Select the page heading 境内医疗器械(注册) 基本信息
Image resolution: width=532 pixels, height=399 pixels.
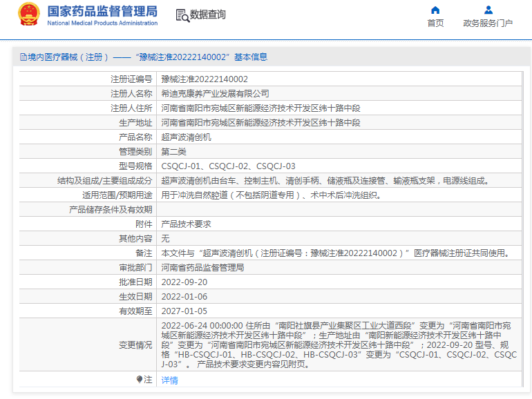pos(144,57)
